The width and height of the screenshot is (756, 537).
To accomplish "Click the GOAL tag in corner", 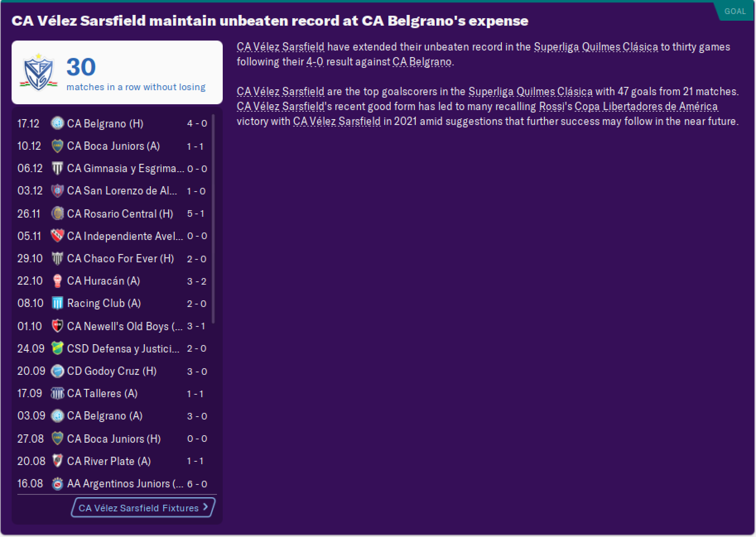I will 735,11.
